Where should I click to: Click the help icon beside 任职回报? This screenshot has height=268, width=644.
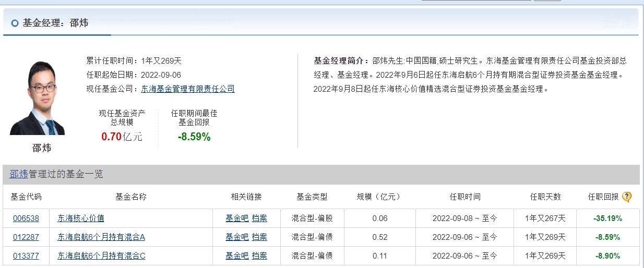tap(627, 197)
